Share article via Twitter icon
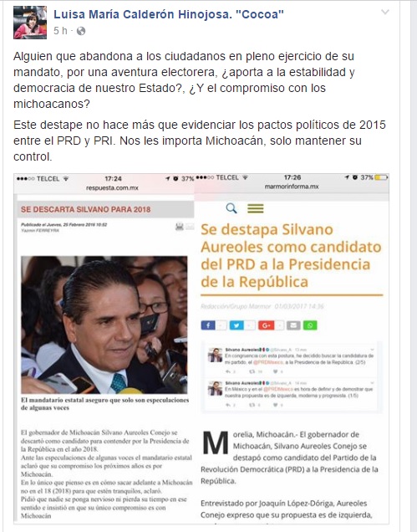The width and height of the screenshot is (417, 532). [x=236, y=325]
